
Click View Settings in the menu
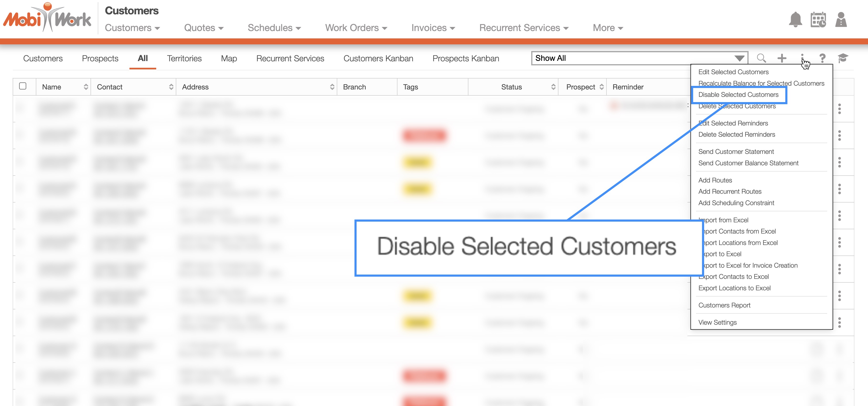[x=717, y=322]
